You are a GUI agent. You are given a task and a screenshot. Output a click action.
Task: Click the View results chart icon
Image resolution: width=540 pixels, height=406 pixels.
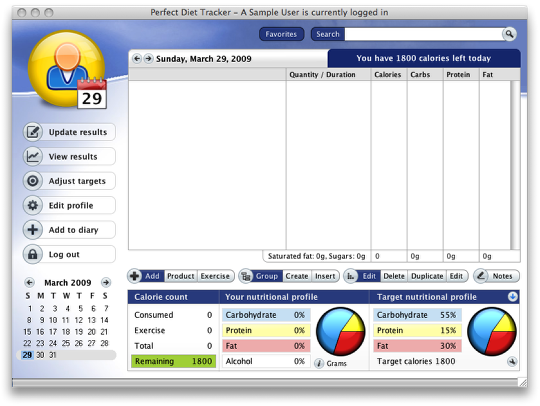(33, 156)
